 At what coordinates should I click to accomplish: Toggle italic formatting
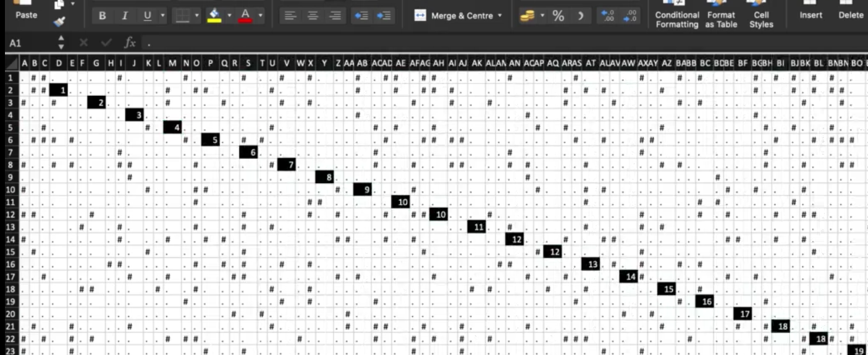124,15
